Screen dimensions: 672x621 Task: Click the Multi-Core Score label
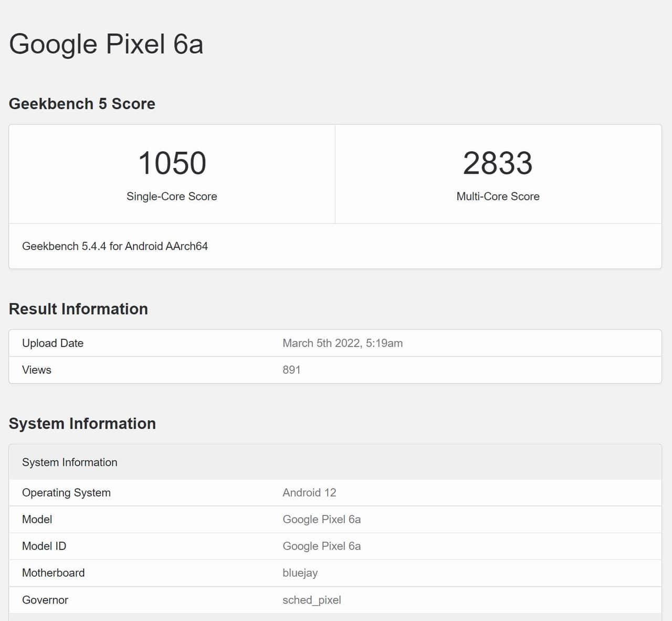tap(498, 196)
